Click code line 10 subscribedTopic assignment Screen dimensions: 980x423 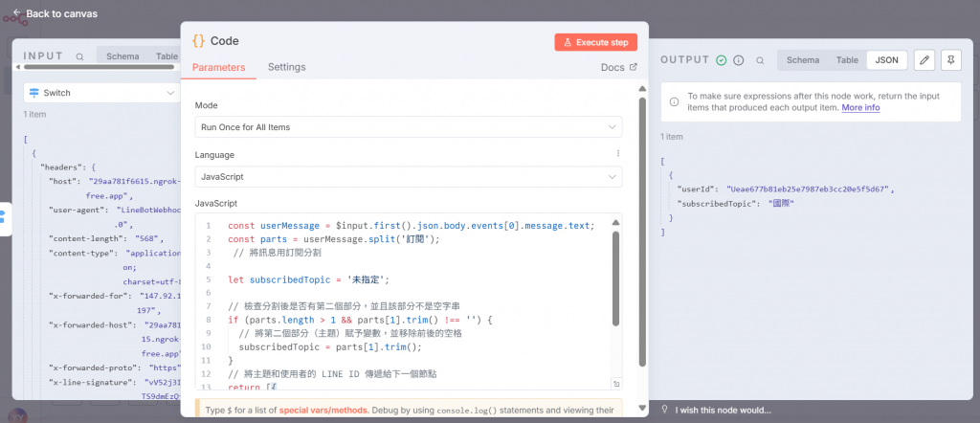(330, 346)
